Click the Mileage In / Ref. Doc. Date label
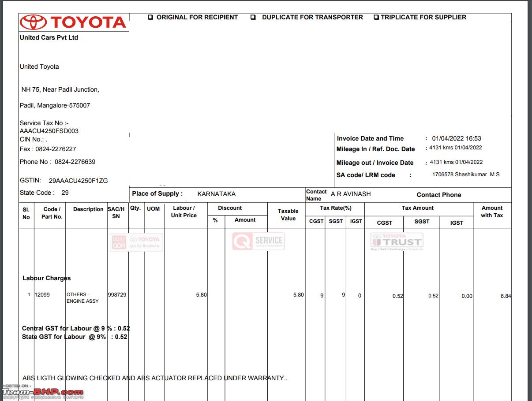Viewport: 532px width, 401px height. 376,149
